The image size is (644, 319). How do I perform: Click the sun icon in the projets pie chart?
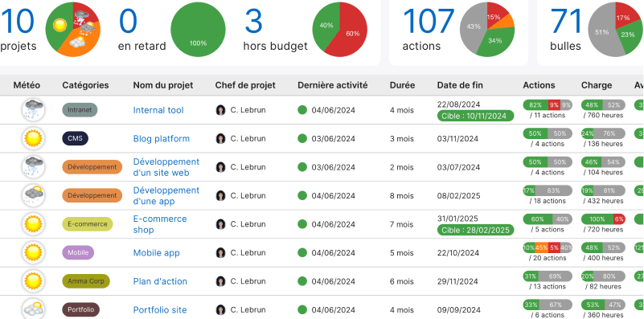[60, 26]
